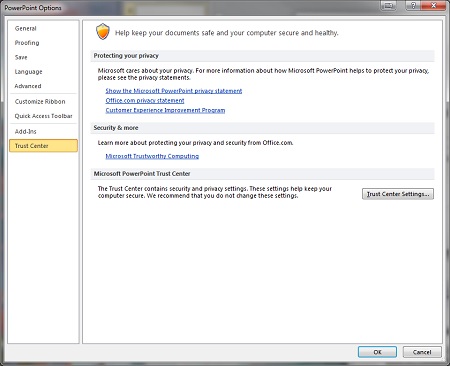
Task: Open Customer Experience Improvement Program link
Action: [165, 110]
